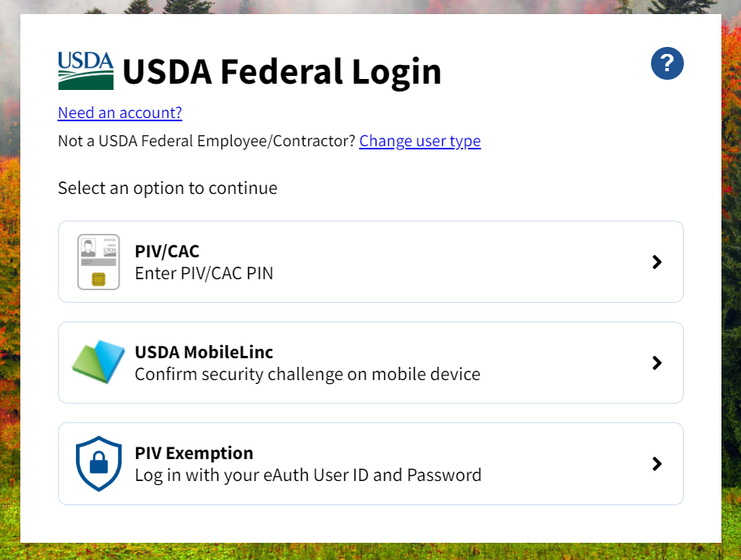This screenshot has height=560, width=741.
Task: Follow the "Change user type" link
Action: pos(419,141)
